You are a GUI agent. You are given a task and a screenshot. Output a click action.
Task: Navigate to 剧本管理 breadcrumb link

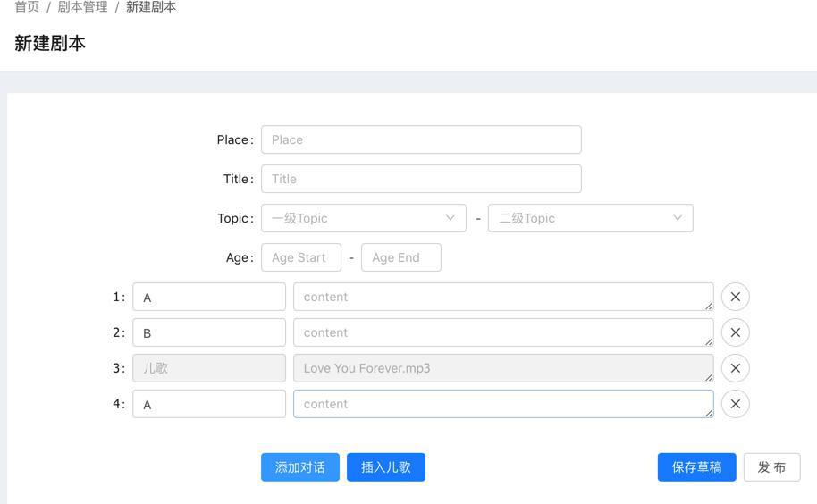pos(82,7)
